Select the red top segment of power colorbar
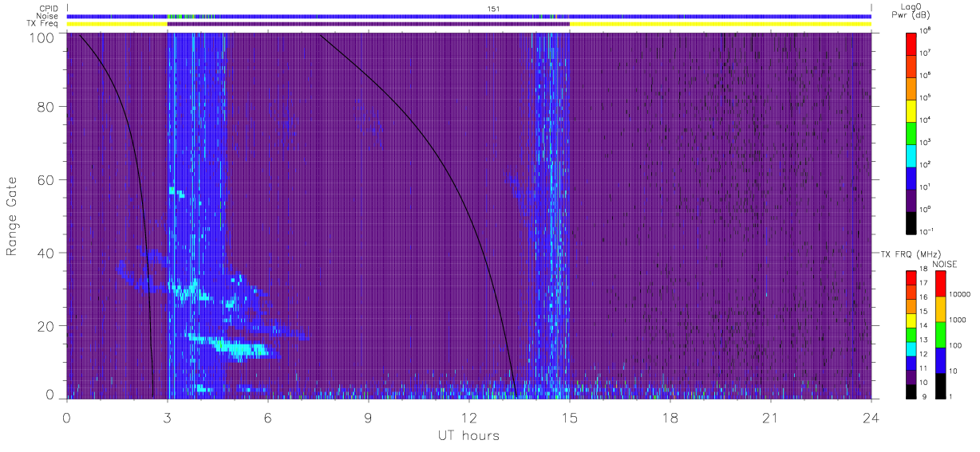Image resolution: width=980 pixels, height=452 pixels. coord(912,42)
